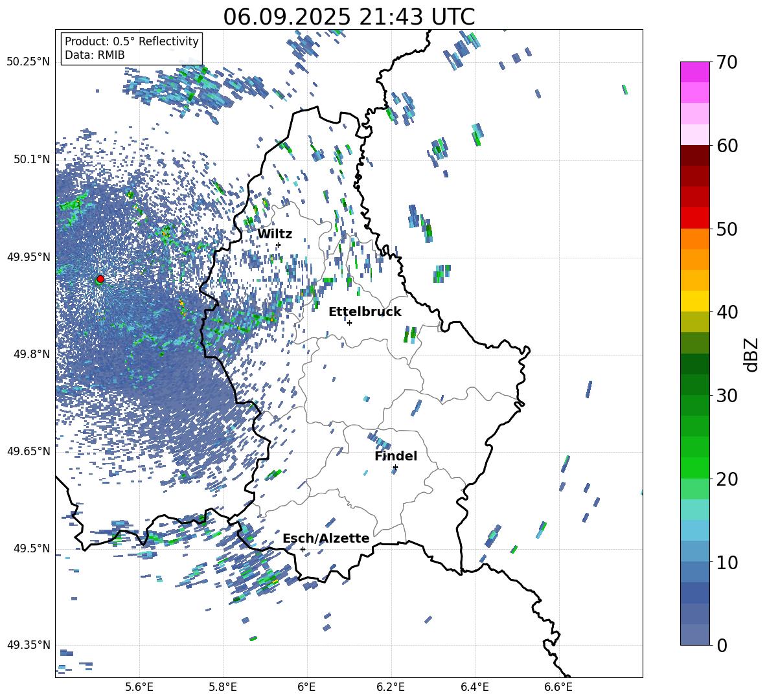767x700 pixels.
Task: Click the 50.25°N latitude label
Action: coord(29,62)
